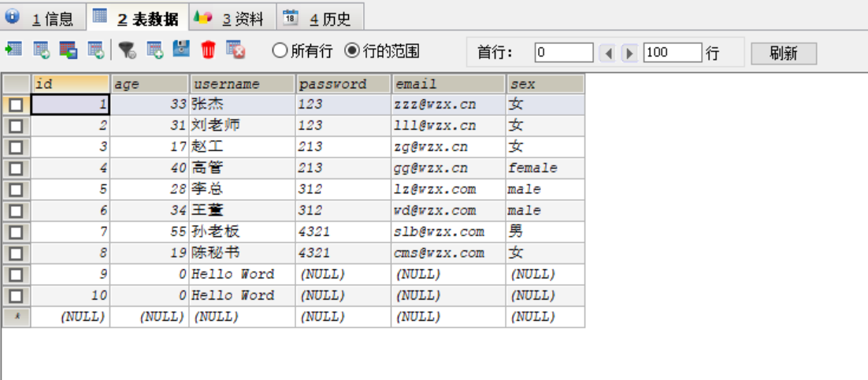Select username cell 刘老师
The width and height of the screenshot is (868, 380).
[x=242, y=126]
